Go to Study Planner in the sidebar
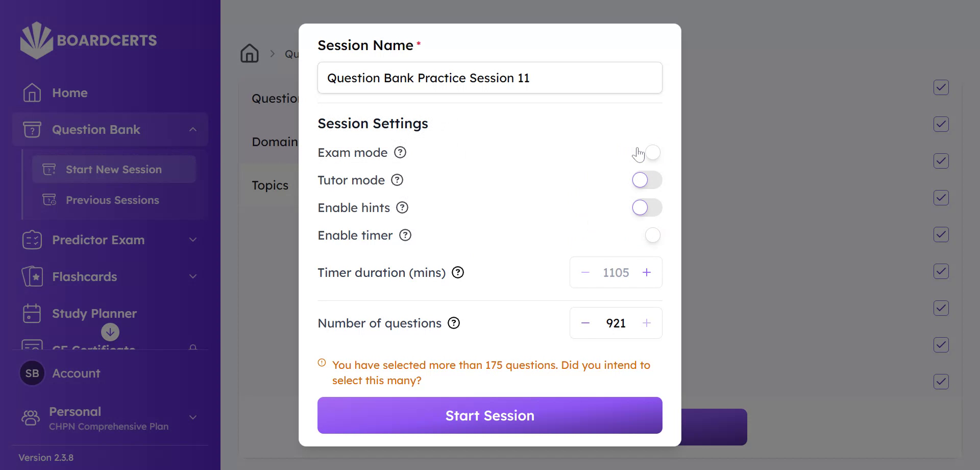Viewport: 980px width, 470px height. click(x=94, y=314)
